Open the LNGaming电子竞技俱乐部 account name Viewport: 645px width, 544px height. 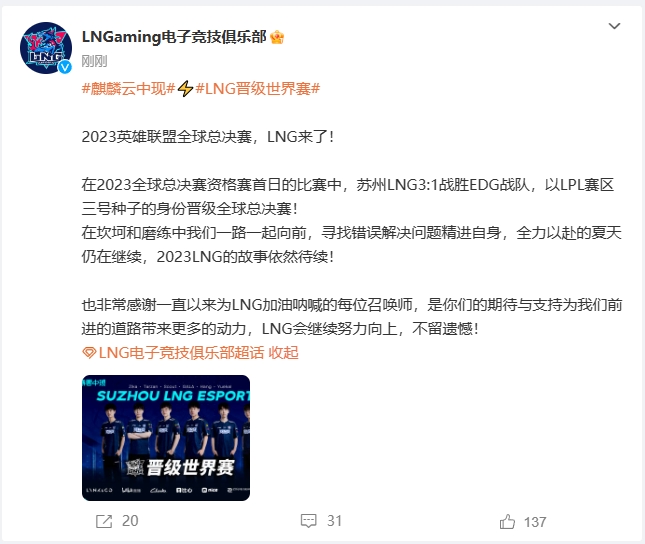[174, 37]
